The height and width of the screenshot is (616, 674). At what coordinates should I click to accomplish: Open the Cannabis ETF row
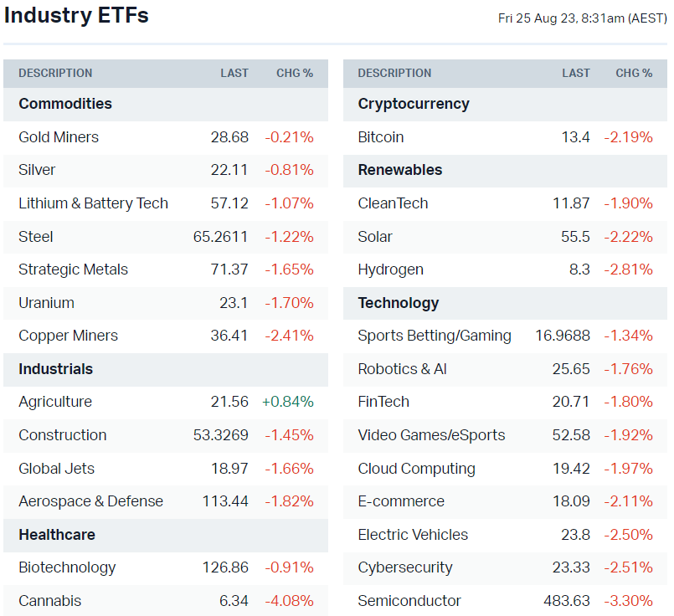49,601
